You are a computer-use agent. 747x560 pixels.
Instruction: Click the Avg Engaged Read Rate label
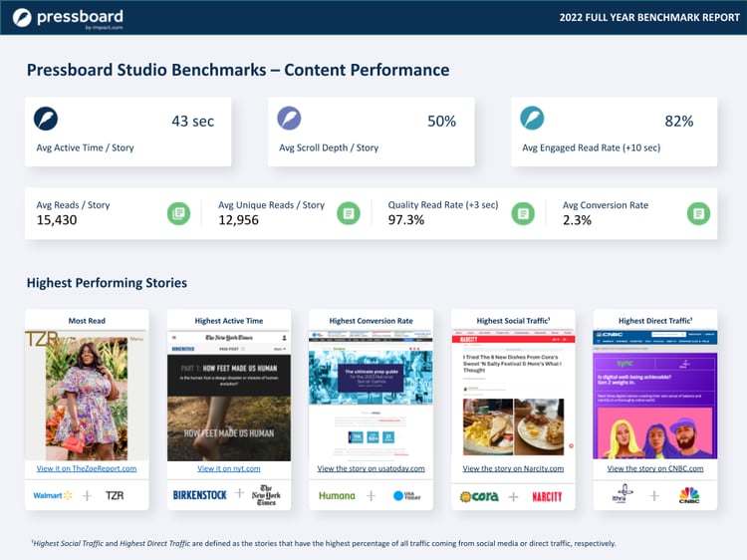592,147
